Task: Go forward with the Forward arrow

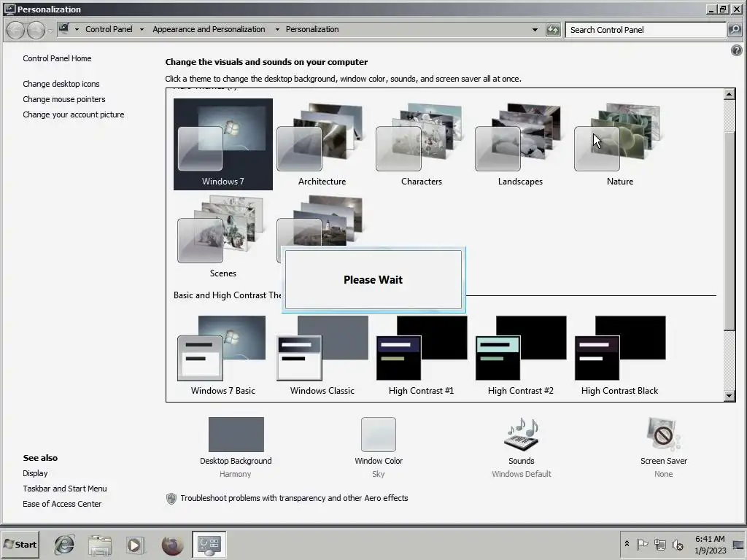Action: (36, 30)
